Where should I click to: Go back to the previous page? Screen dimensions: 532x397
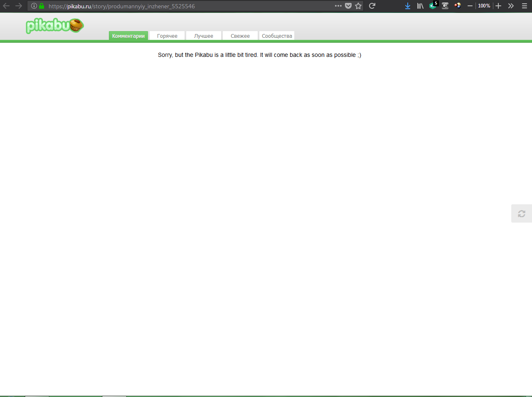click(6, 6)
